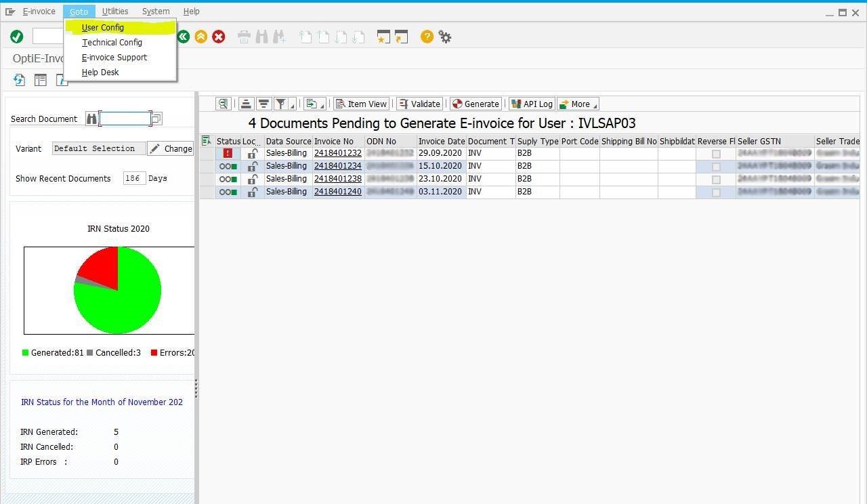Click the Item View button

coord(361,104)
